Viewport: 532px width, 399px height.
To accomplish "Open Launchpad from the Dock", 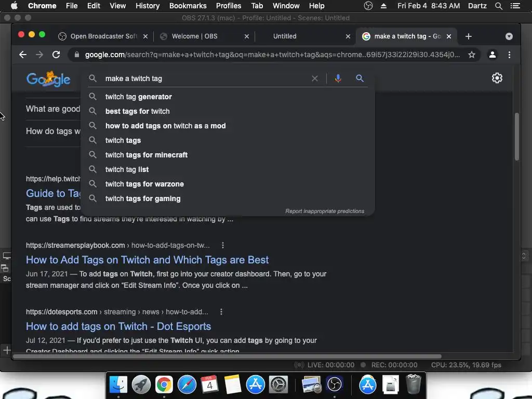I will tap(141, 385).
